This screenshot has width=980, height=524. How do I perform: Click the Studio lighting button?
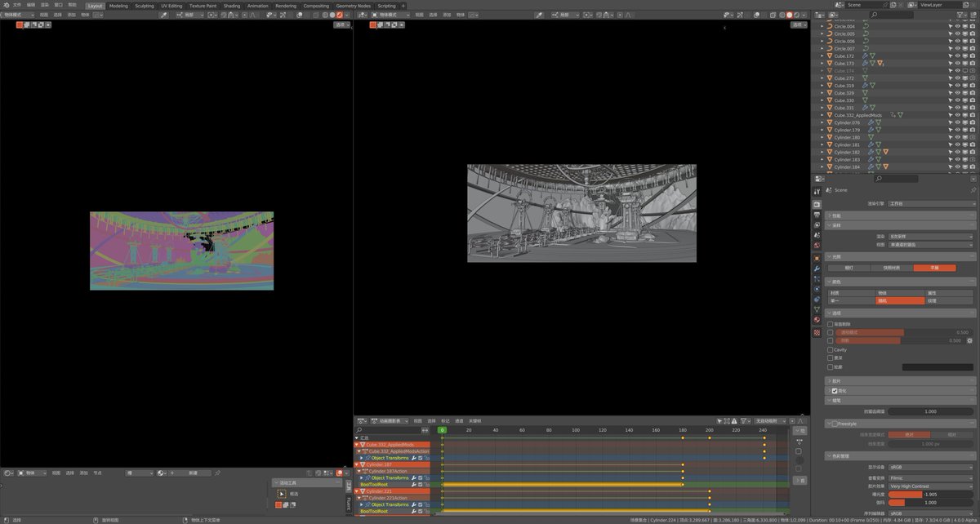coord(849,268)
